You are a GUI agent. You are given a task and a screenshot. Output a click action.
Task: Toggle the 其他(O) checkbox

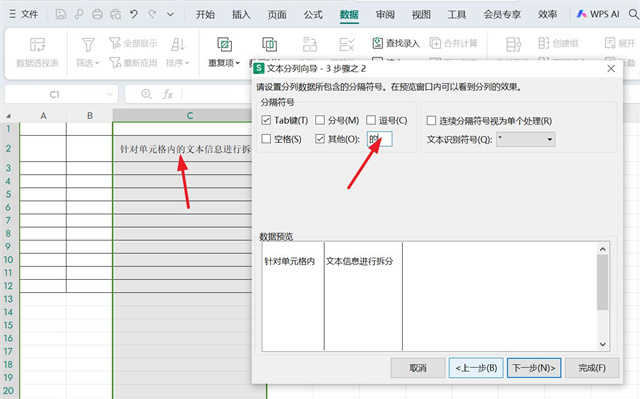pyautogui.click(x=320, y=139)
